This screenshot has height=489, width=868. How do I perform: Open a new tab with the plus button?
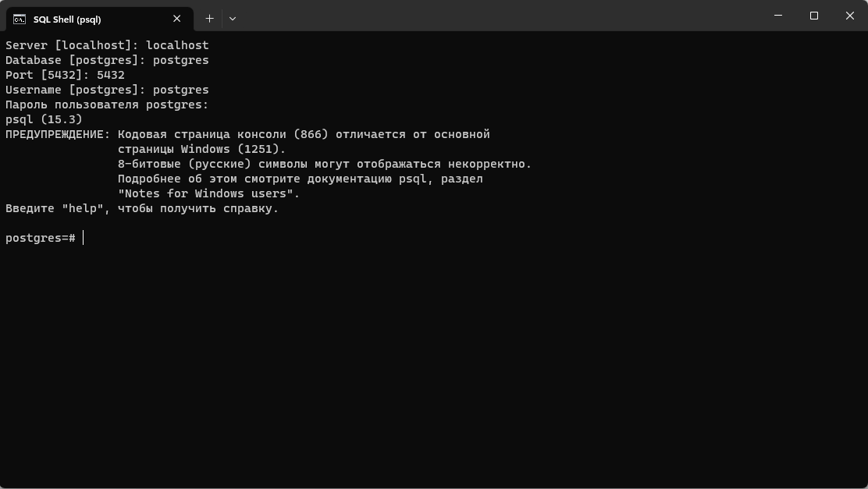209,18
